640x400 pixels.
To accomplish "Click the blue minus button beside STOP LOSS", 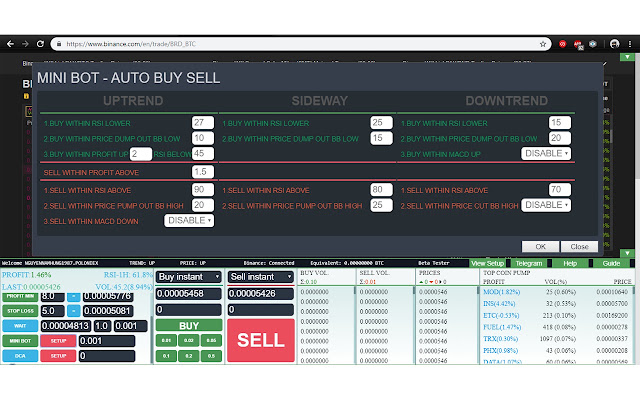I will (x=73, y=311).
